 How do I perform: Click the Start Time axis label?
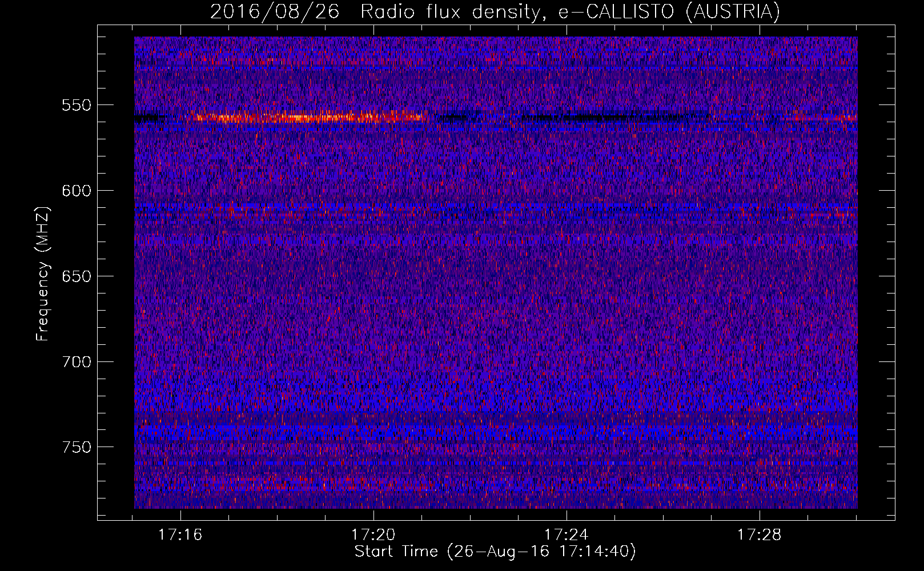coord(495,552)
